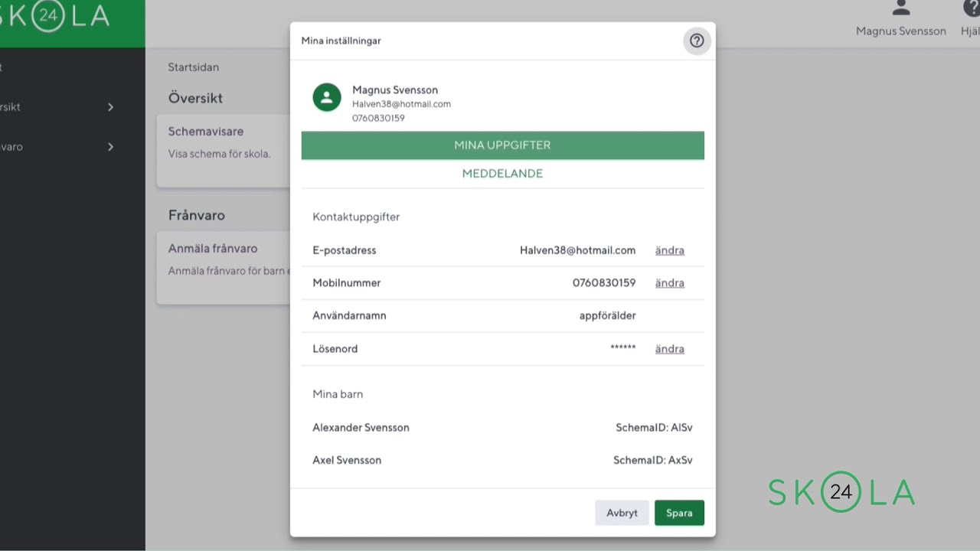Cancel with the Avbryt button
Image resolution: width=980 pixels, height=551 pixels.
(x=622, y=513)
